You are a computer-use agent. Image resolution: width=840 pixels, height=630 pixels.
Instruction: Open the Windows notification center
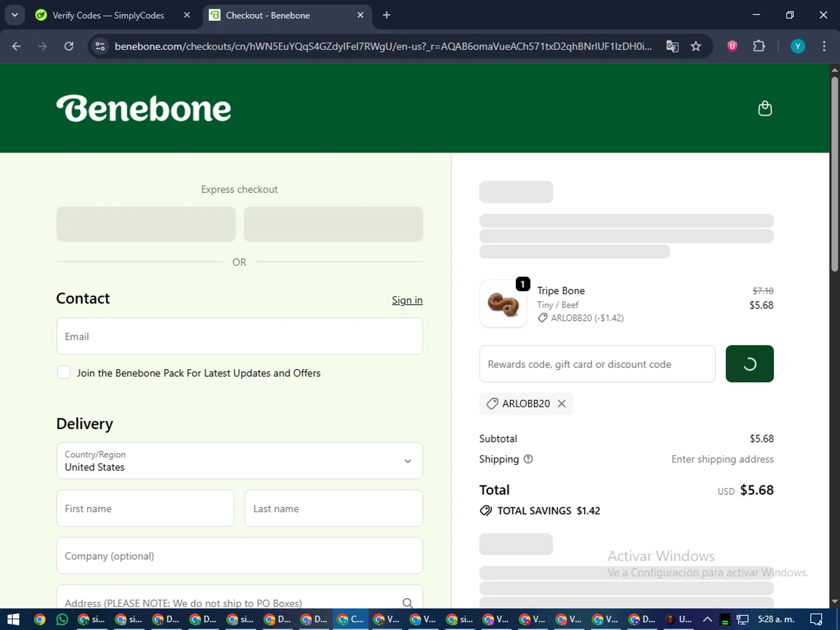(816, 619)
